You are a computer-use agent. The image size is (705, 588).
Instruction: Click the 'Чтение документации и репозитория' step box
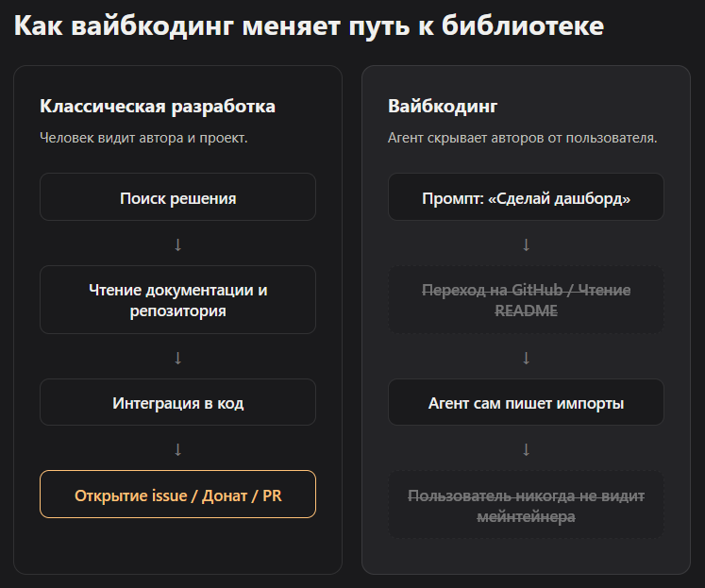(x=177, y=300)
